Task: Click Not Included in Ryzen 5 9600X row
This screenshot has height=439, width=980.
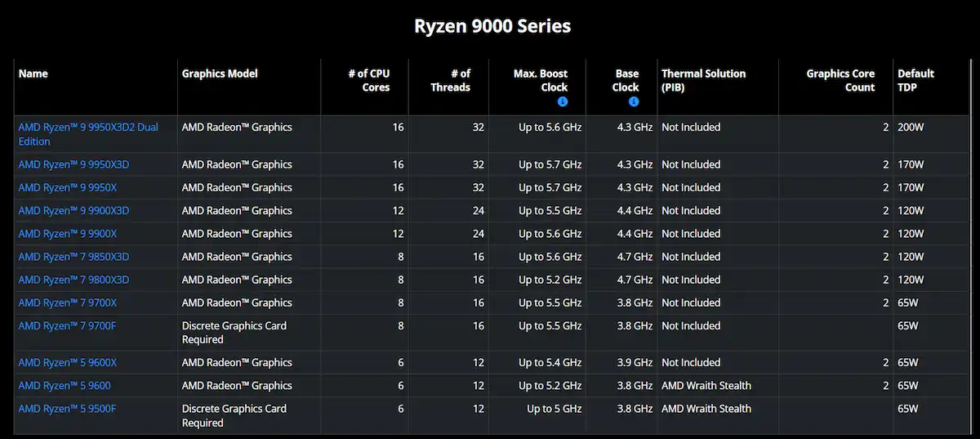Action: click(x=691, y=362)
